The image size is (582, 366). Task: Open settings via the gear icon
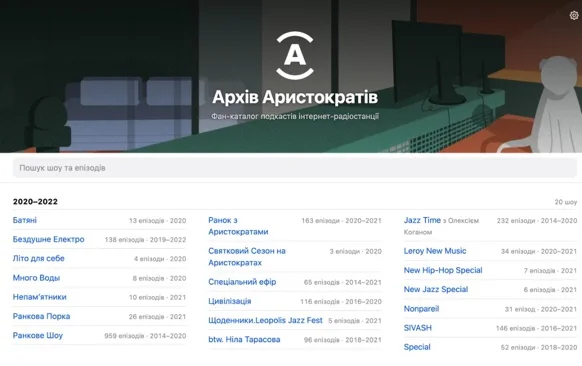(x=574, y=15)
